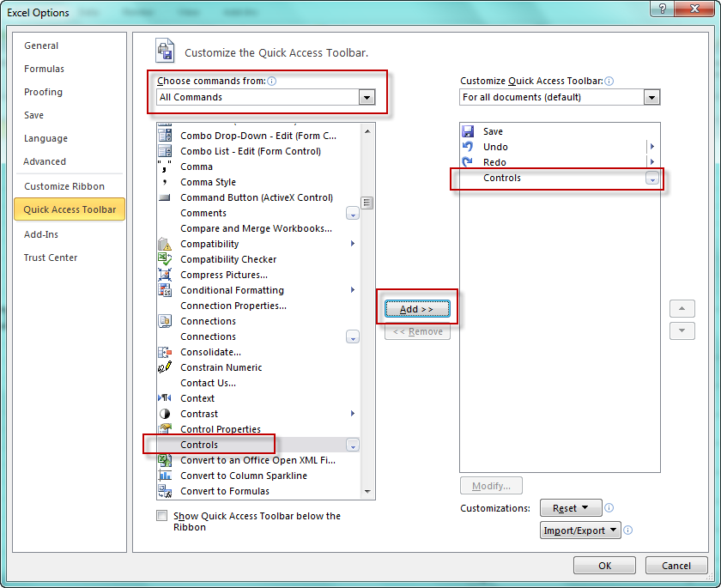Image resolution: width=721 pixels, height=588 pixels.
Task: Click the Help question mark button
Action: 662,9
